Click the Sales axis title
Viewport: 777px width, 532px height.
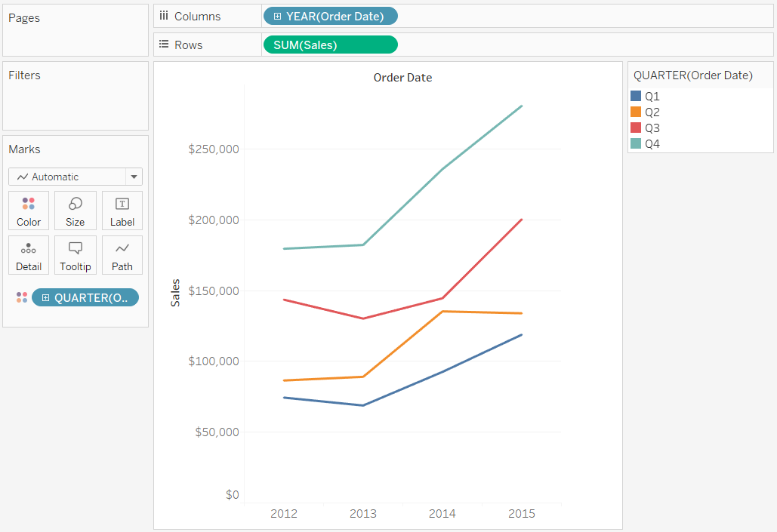[x=175, y=293]
